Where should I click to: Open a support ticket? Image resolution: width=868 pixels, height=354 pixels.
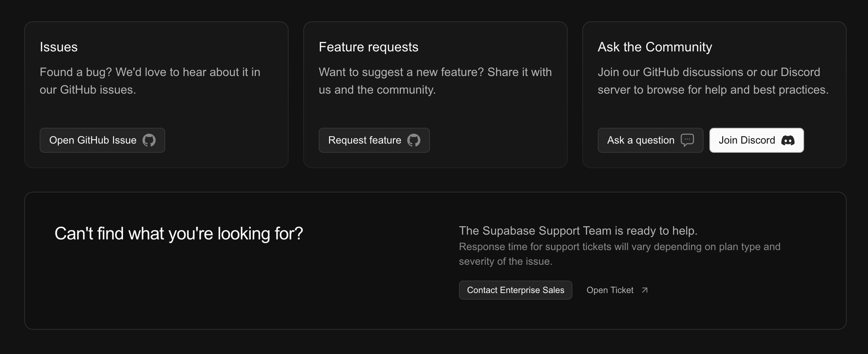[611, 290]
